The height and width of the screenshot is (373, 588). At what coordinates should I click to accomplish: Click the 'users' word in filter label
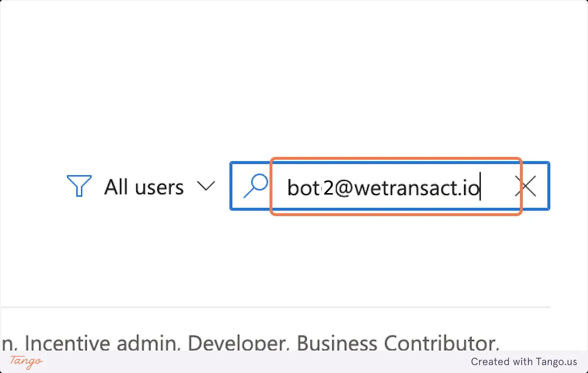(x=159, y=187)
